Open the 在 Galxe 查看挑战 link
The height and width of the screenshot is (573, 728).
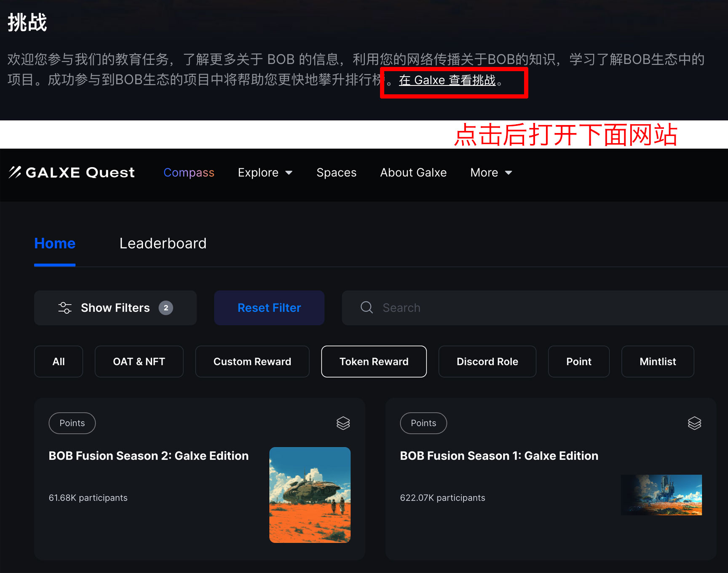(x=447, y=80)
